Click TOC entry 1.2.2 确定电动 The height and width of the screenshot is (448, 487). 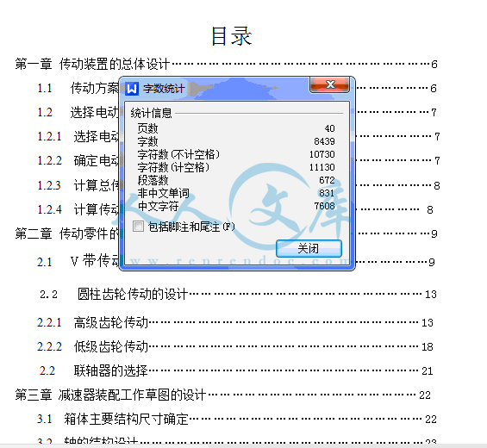[x=78, y=161]
